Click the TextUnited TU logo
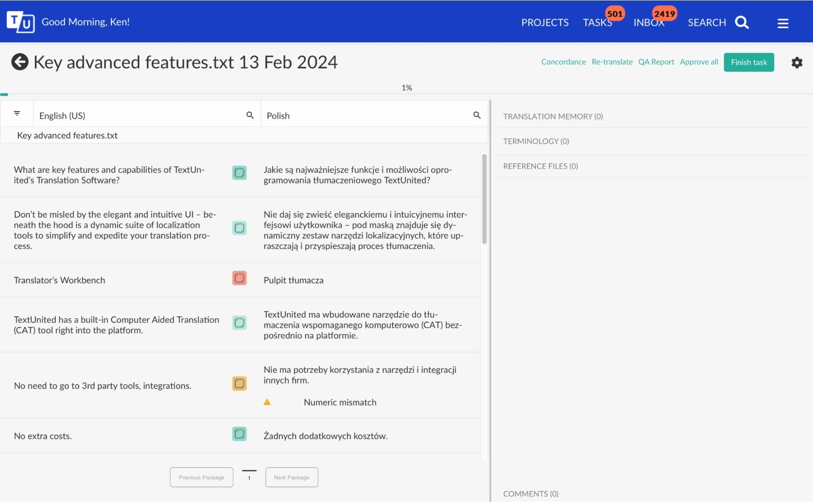This screenshot has width=813, height=504. 20,22
